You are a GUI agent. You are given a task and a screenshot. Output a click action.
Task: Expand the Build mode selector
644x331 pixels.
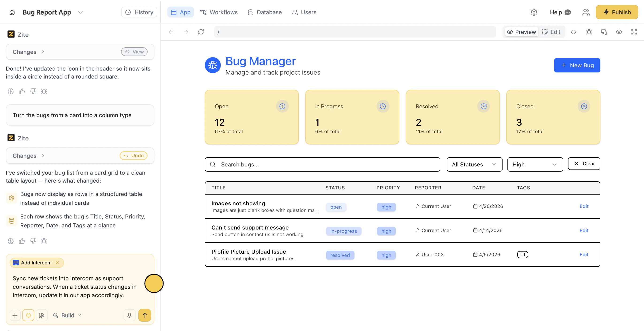[x=67, y=315]
